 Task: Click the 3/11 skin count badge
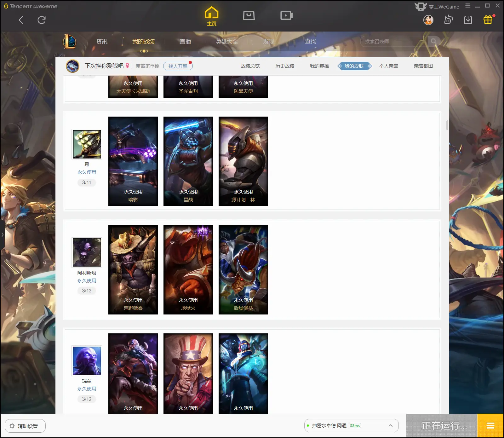pyautogui.click(x=87, y=182)
